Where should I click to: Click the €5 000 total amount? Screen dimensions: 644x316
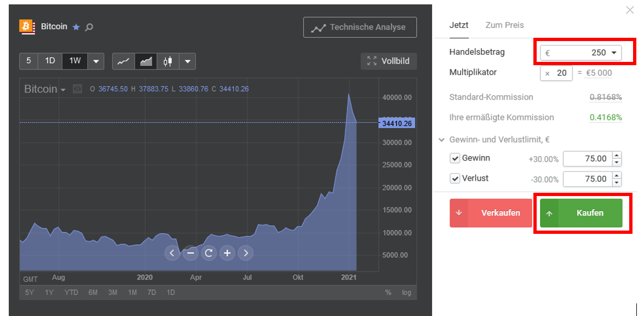tap(599, 73)
